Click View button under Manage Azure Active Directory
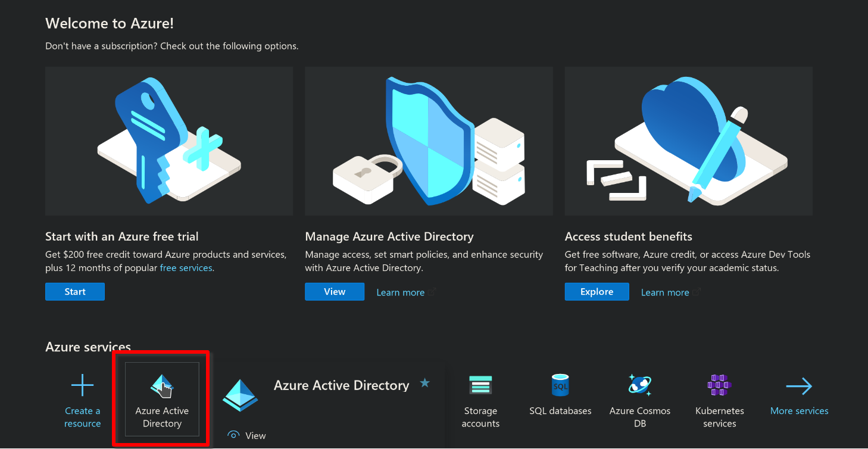 [335, 292]
